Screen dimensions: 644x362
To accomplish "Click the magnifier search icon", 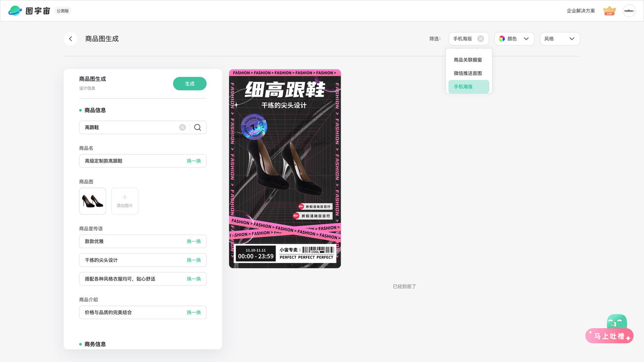I will pos(197,127).
